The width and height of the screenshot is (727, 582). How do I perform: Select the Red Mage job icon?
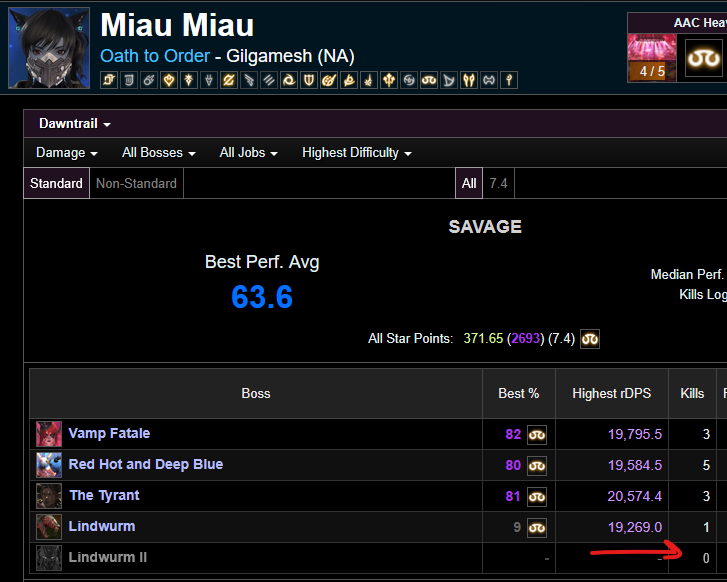[369, 80]
